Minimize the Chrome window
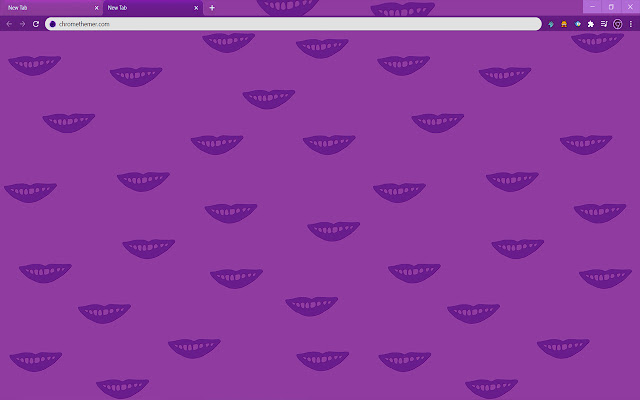This screenshot has height=400, width=640. 592,7
